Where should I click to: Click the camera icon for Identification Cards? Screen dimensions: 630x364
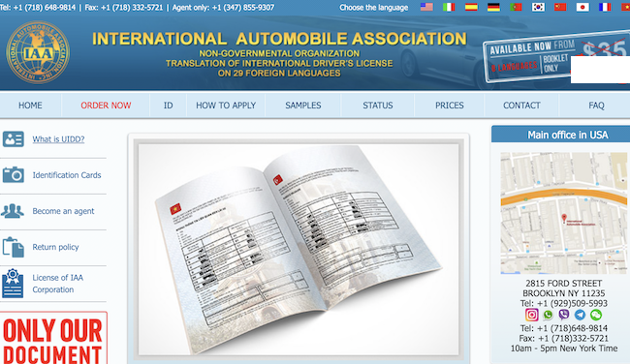14,175
